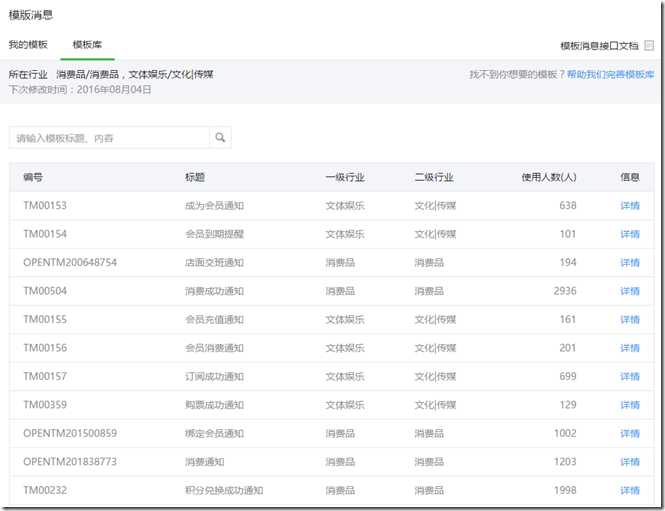Screen dimensions: 665x511
Task: Click the 模板消息 page heading
Action: 31,15
